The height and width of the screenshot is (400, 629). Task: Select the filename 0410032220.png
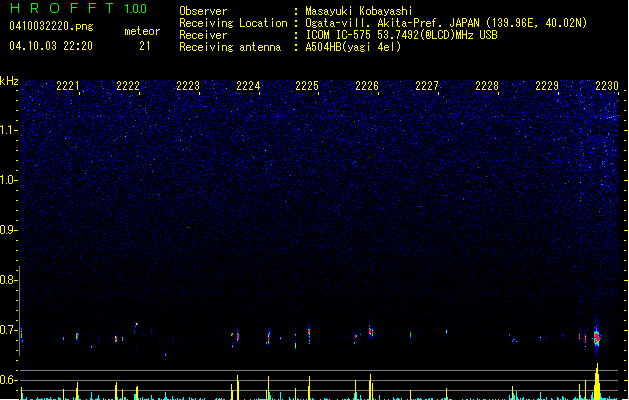point(51,26)
